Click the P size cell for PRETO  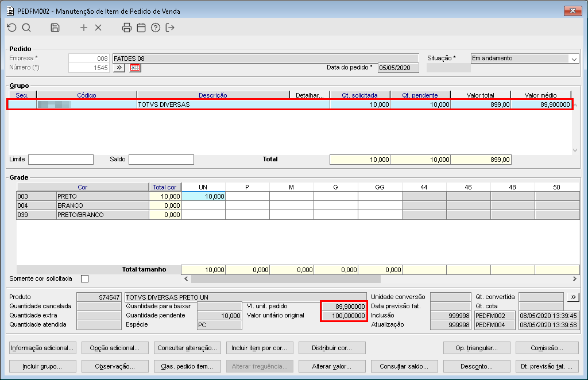[247, 196]
